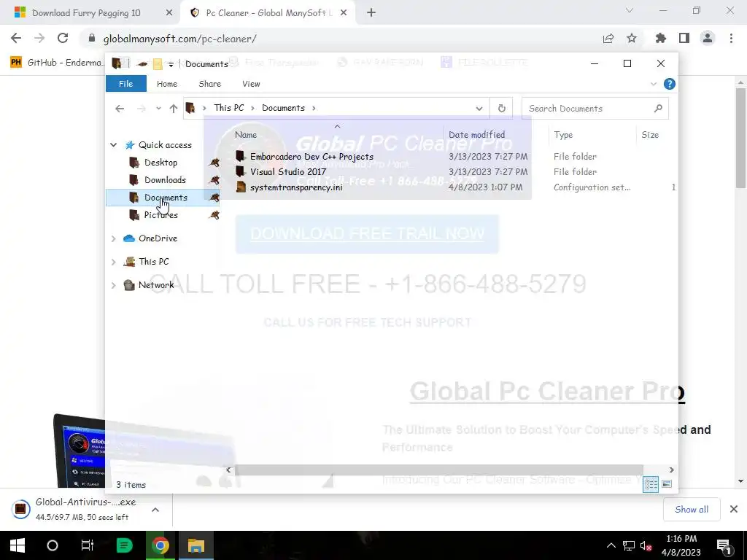Open Home tab in Explorer ribbon
Screen dimensions: 747x560
pyautogui.click(x=167, y=84)
